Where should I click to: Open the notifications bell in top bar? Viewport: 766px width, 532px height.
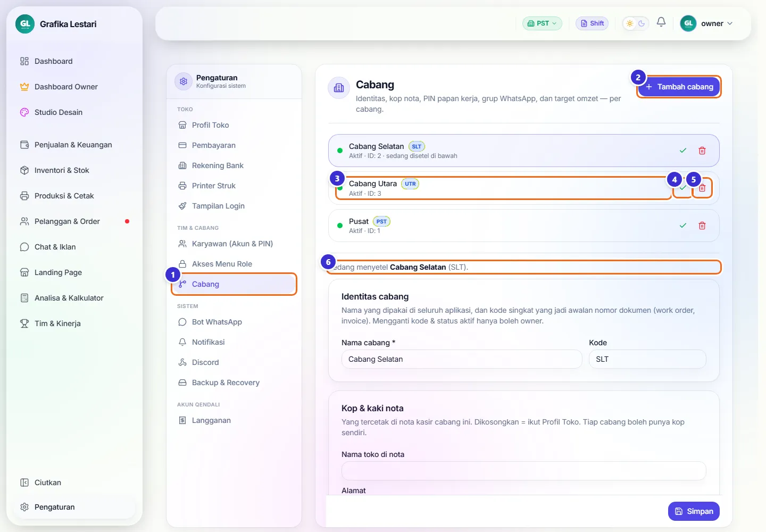point(661,22)
